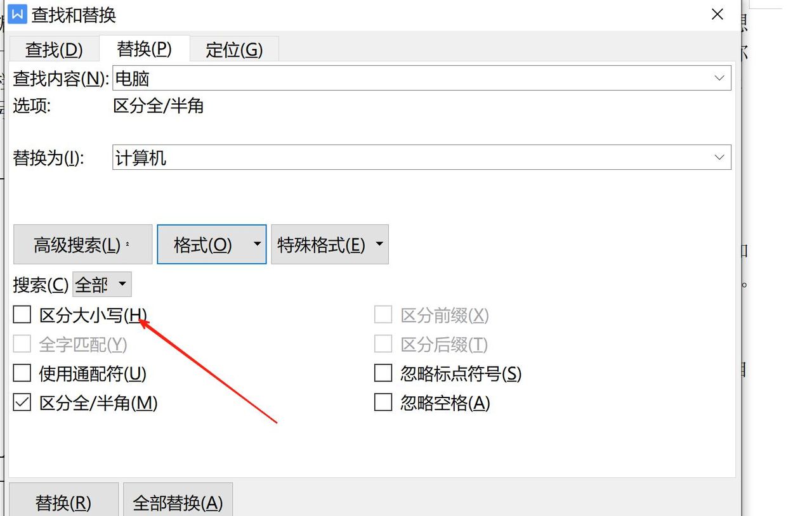
Task: Open the 查找内容 history dropdown
Action: 719,77
